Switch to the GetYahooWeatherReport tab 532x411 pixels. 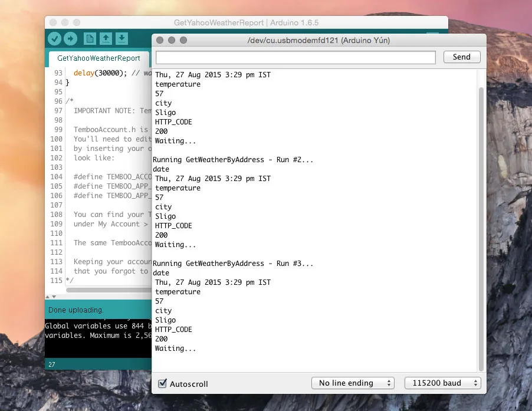point(98,58)
